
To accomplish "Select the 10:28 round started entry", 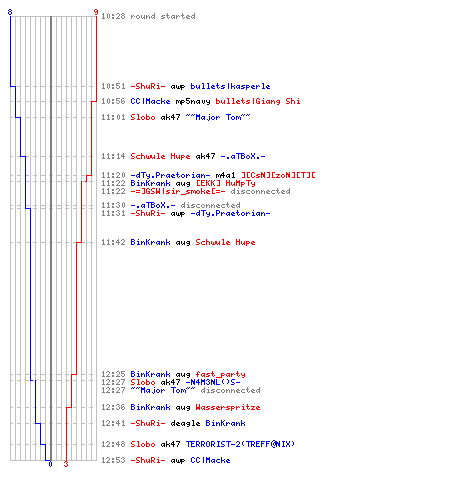I will tap(148, 16).
